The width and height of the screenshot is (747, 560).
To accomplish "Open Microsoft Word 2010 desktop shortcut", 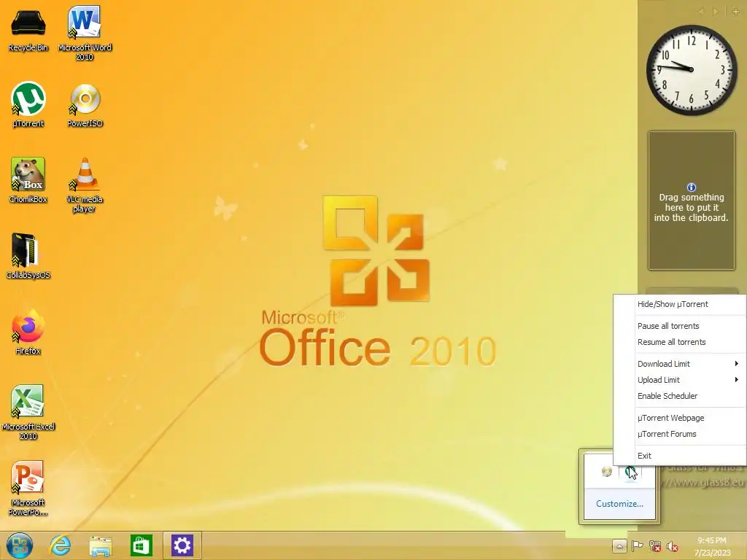I will pyautogui.click(x=85, y=32).
